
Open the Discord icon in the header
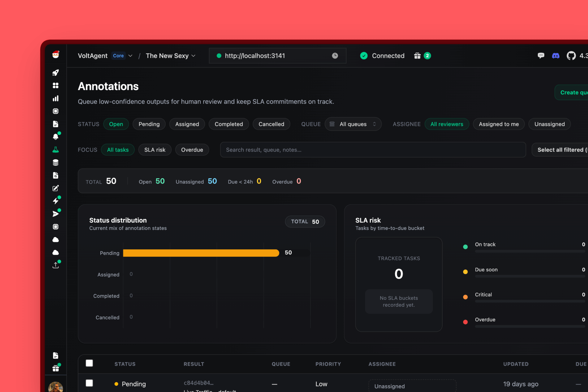[x=556, y=56]
